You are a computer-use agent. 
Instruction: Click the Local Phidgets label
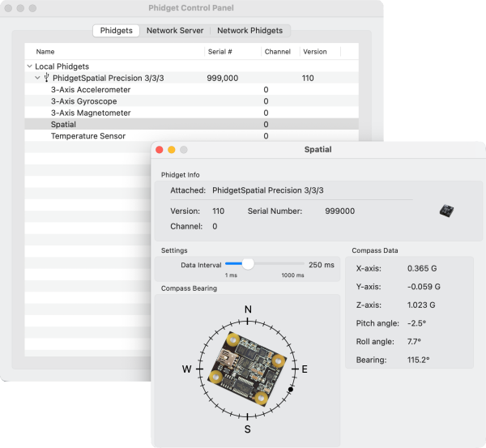[62, 66]
